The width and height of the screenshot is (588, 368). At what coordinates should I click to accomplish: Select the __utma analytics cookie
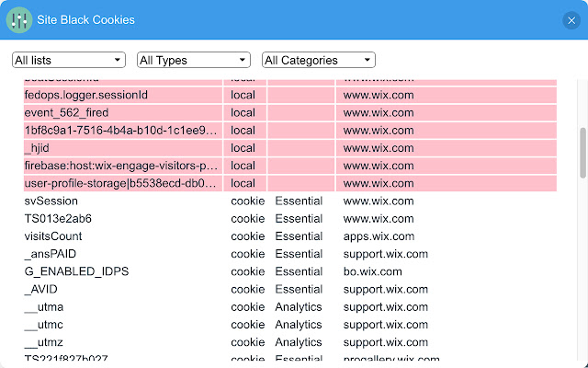tap(44, 307)
